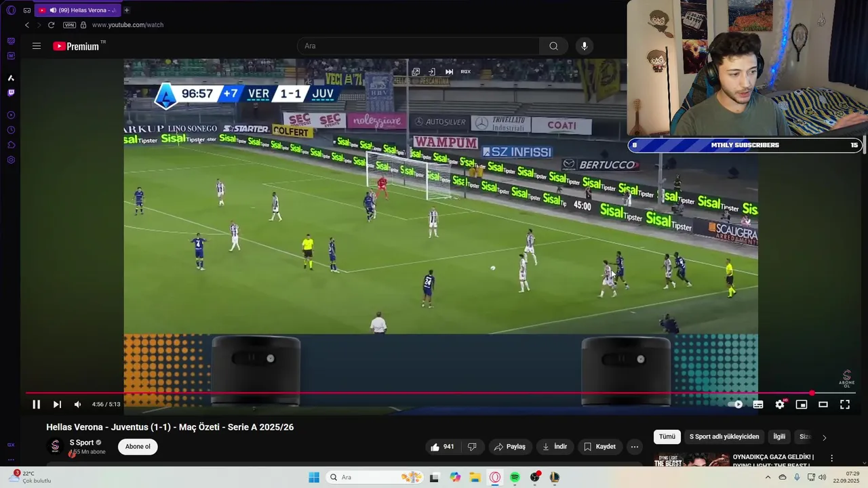868x488 pixels.
Task: Open options for OYNADIKÇA GAZA GELDİK video
Action: 832,458
